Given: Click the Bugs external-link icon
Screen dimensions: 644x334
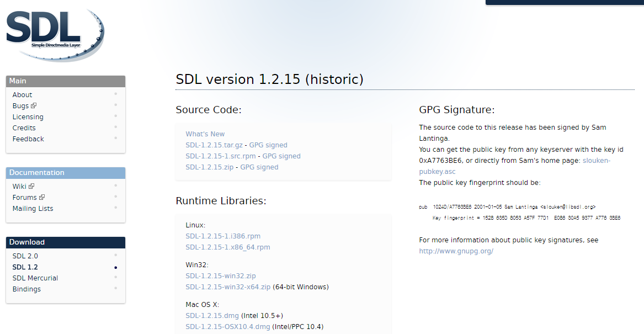Looking at the screenshot, I should [x=34, y=105].
